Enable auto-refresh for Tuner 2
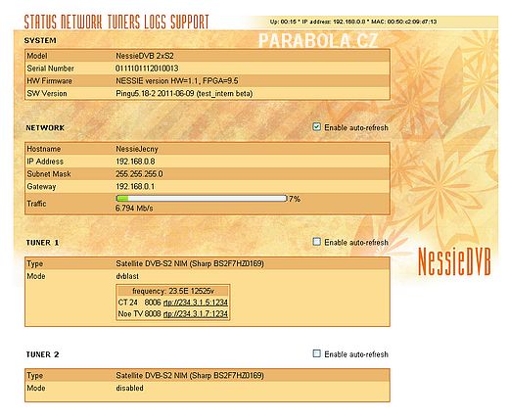Image resolution: width=509 pixels, height=420 pixels. (x=316, y=353)
